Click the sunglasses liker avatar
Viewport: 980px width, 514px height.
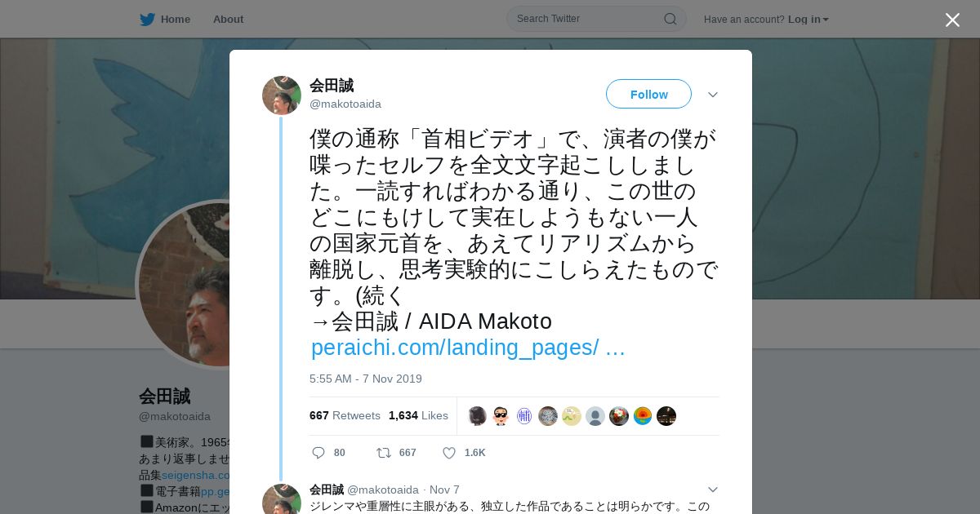(x=501, y=416)
